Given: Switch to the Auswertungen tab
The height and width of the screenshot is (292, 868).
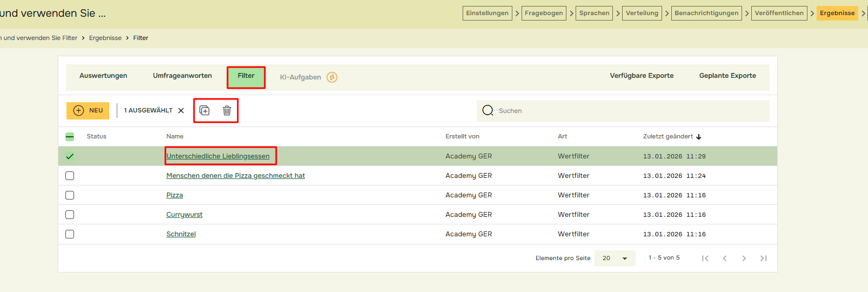Looking at the screenshot, I should [x=103, y=76].
